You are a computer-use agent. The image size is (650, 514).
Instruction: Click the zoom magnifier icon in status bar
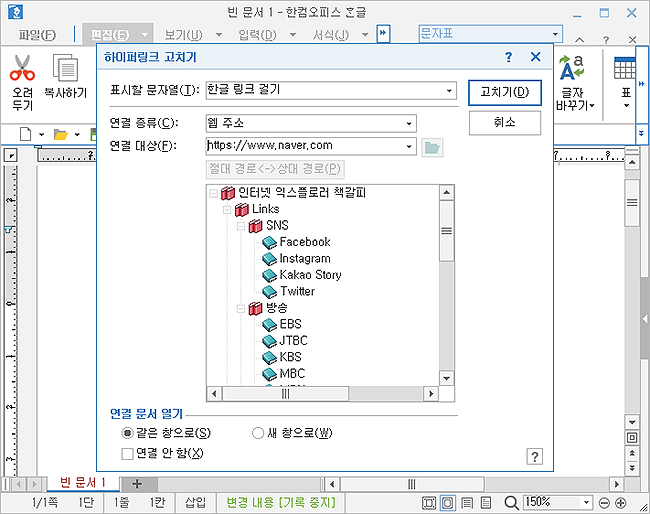(511, 503)
